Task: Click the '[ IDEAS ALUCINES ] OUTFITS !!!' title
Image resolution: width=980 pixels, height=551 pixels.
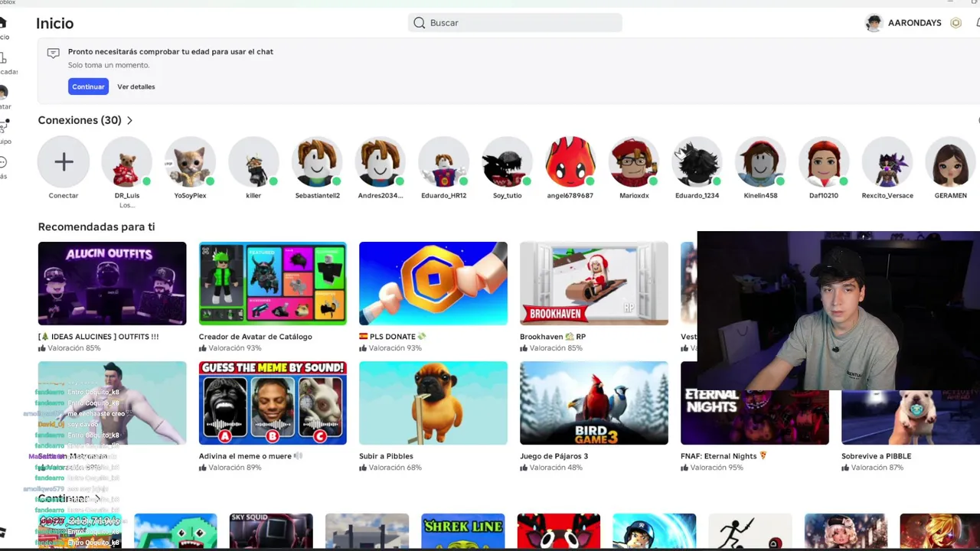Action: [98, 337]
